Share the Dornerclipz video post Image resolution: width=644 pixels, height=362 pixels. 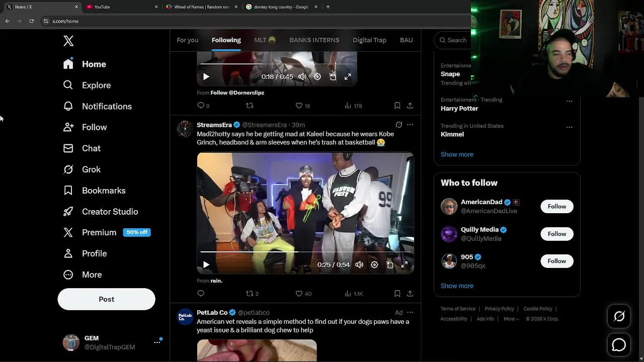click(x=410, y=106)
